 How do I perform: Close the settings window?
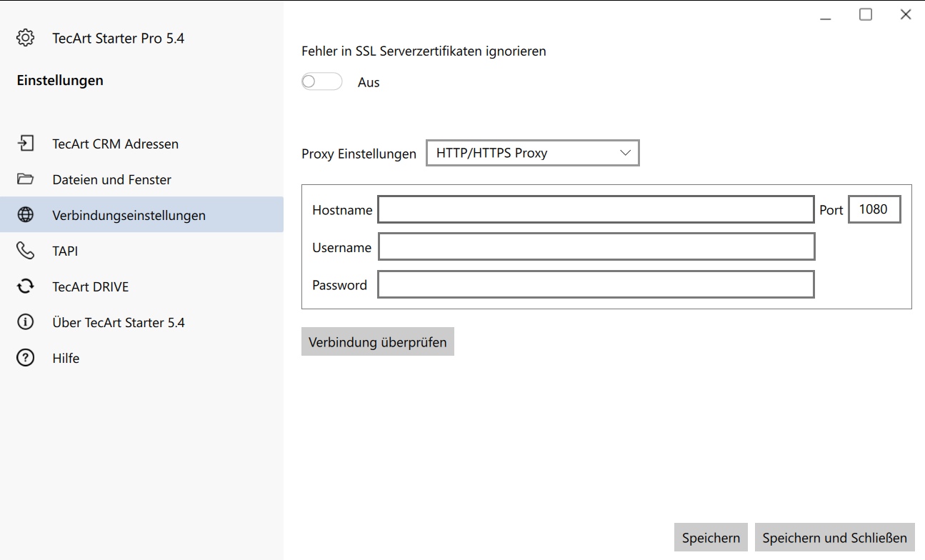point(906,14)
